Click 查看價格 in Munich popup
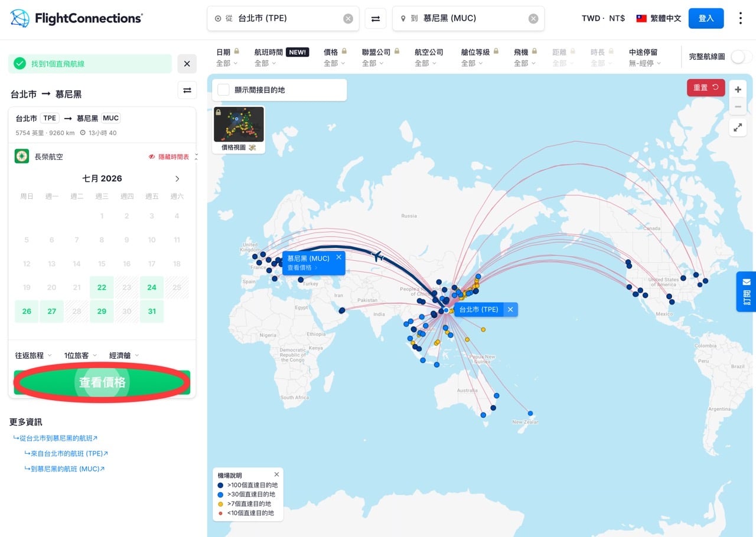The width and height of the screenshot is (756, 537). point(302,268)
